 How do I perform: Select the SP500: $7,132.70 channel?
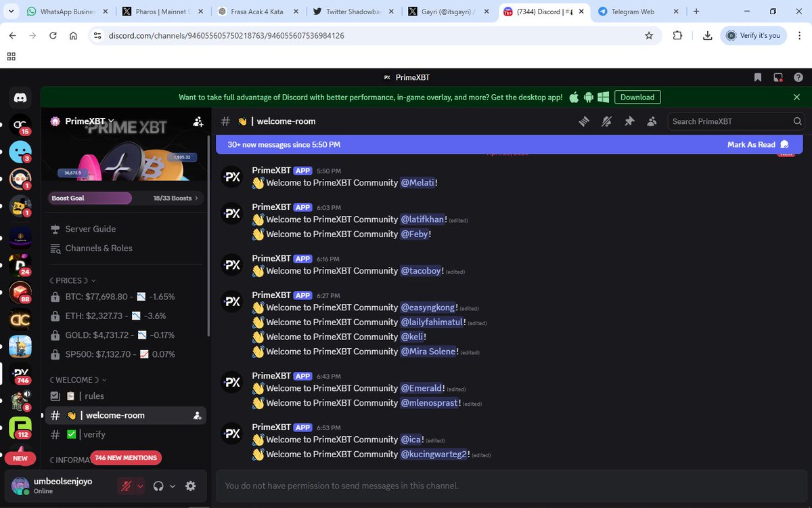coord(125,354)
